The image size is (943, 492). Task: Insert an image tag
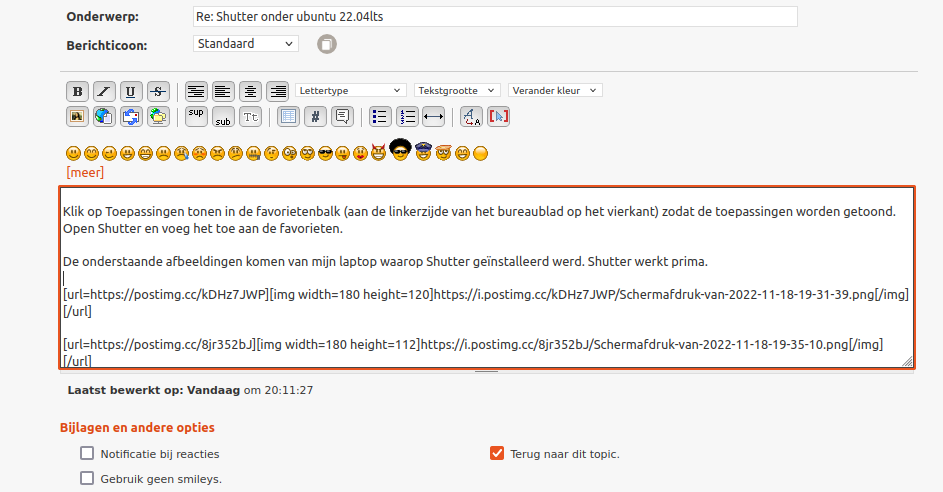(77, 117)
